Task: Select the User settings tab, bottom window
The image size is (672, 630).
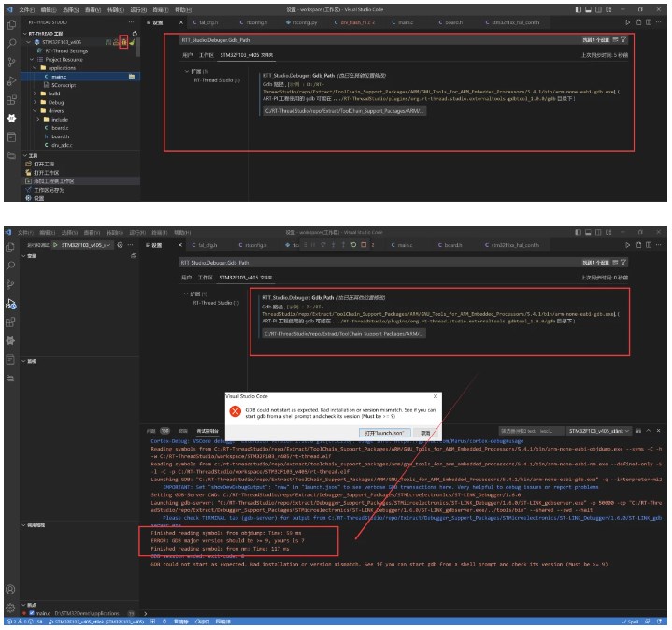Action: pyautogui.click(x=186, y=278)
